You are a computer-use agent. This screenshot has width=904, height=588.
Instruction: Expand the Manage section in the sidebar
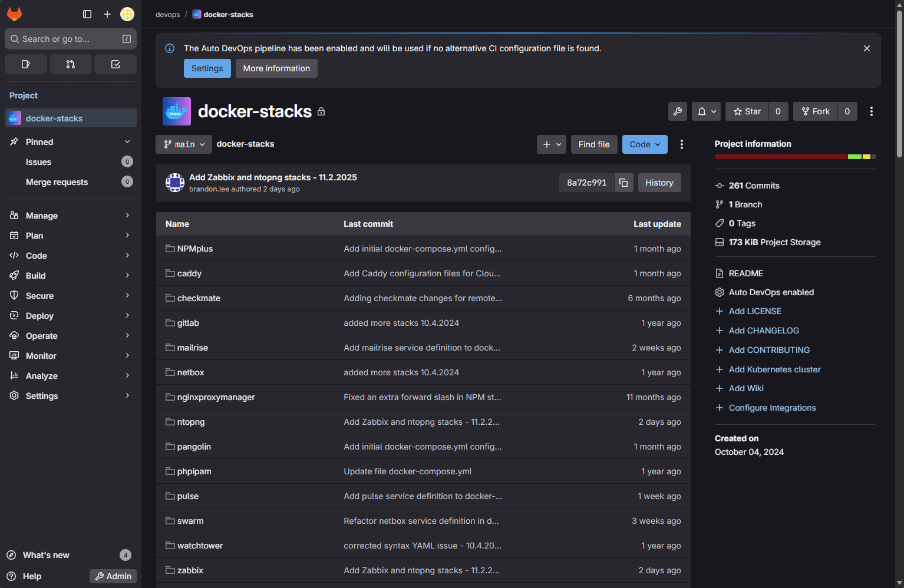pos(41,215)
